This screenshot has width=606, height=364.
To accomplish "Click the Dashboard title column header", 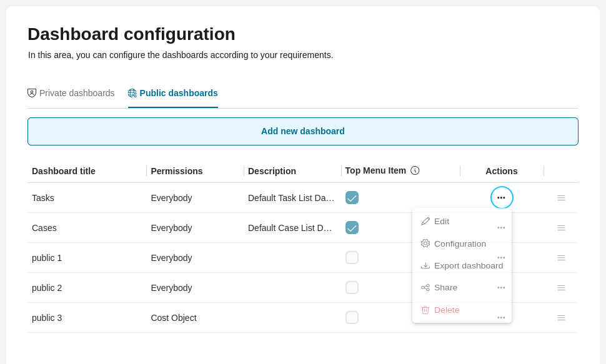I will 63,170.
